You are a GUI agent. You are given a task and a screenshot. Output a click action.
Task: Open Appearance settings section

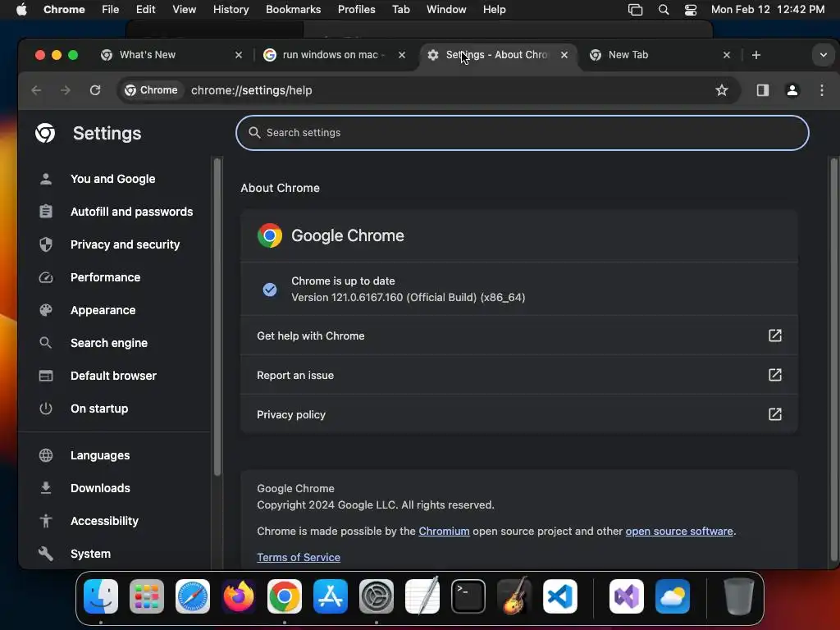tap(103, 310)
